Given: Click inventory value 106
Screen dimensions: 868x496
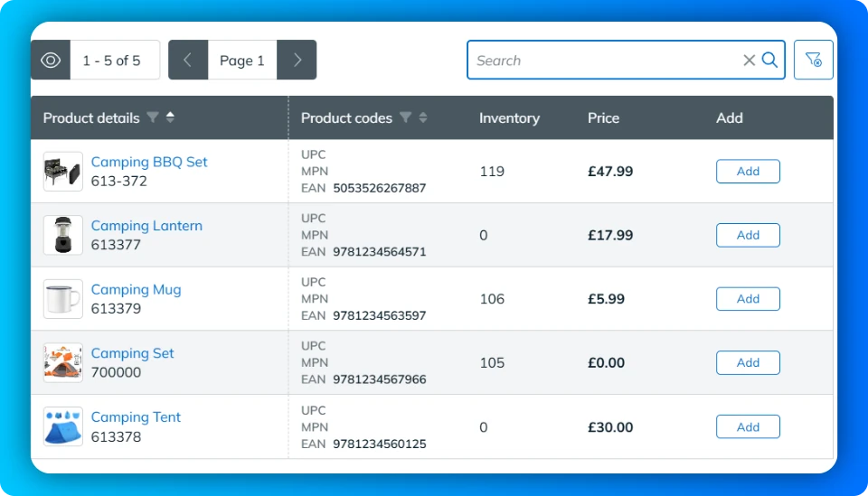Looking at the screenshot, I should tap(492, 299).
